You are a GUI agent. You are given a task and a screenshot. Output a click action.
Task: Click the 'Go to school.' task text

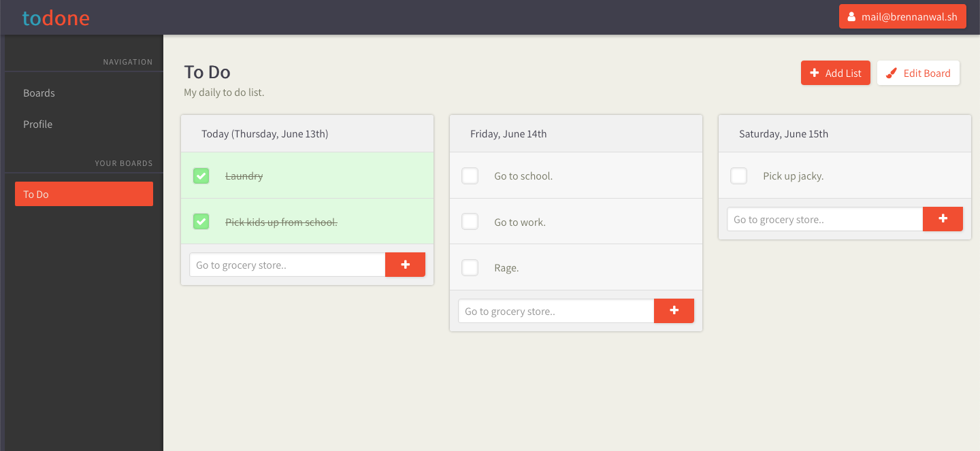point(523,176)
